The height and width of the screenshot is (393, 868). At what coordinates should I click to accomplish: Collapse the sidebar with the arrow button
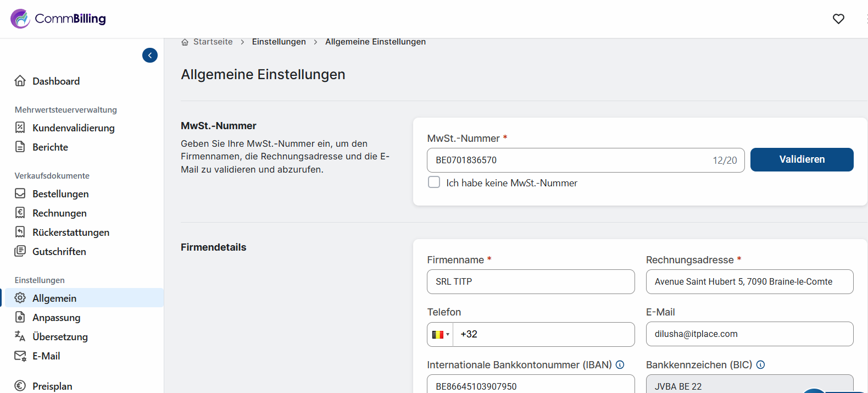(150, 56)
